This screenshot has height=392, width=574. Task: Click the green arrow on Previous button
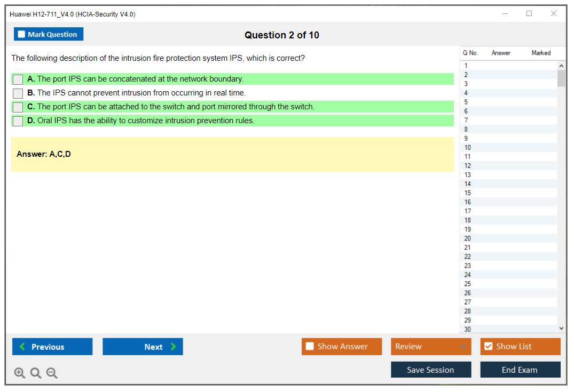click(22, 347)
